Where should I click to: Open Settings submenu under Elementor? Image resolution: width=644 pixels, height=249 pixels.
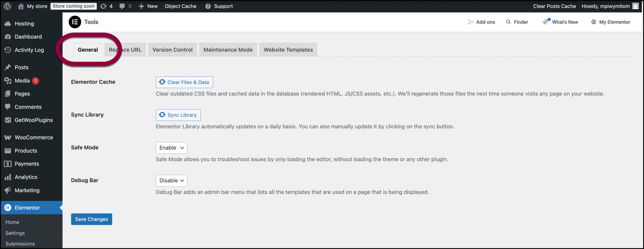[15, 233]
